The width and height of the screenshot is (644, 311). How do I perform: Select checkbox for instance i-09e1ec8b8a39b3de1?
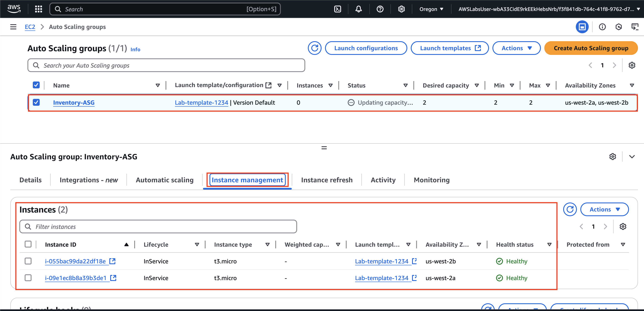pyautogui.click(x=28, y=278)
